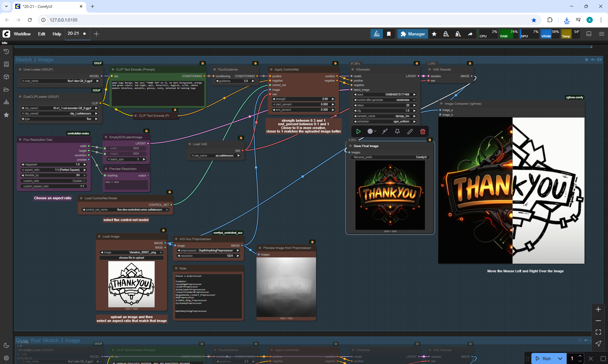The image size is (608, 364).
Task: Click the THANK YOU sketch thumbnail in Load Image
Action: [x=131, y=284]
